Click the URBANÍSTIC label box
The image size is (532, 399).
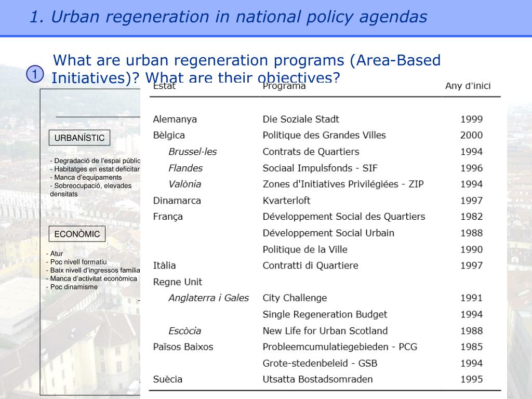click(79, 138)
